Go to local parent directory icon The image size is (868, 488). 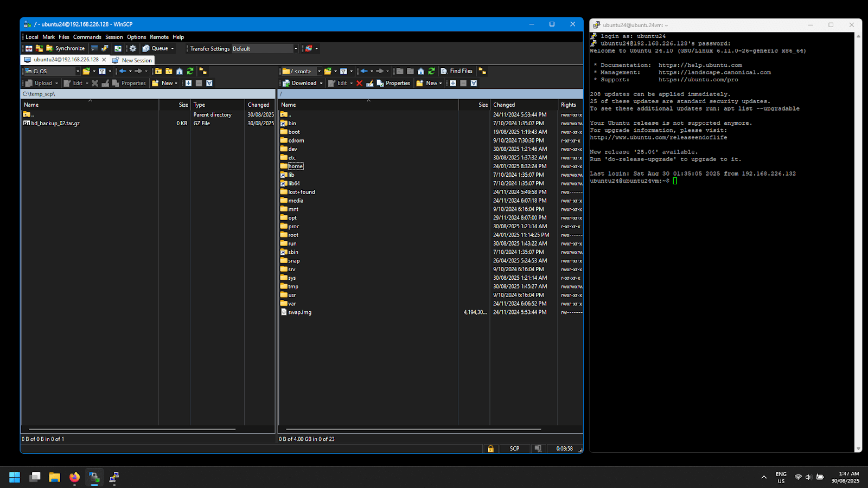pyautogui.click(x=158, y=71)
